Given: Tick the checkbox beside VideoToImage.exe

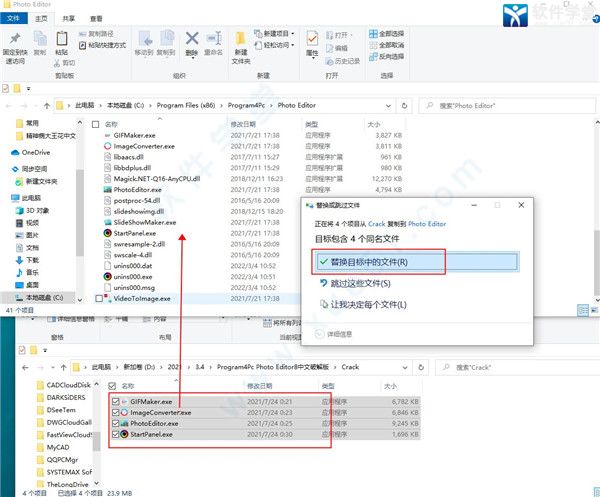Looking at the screenshot, I should tap(99, 298).
